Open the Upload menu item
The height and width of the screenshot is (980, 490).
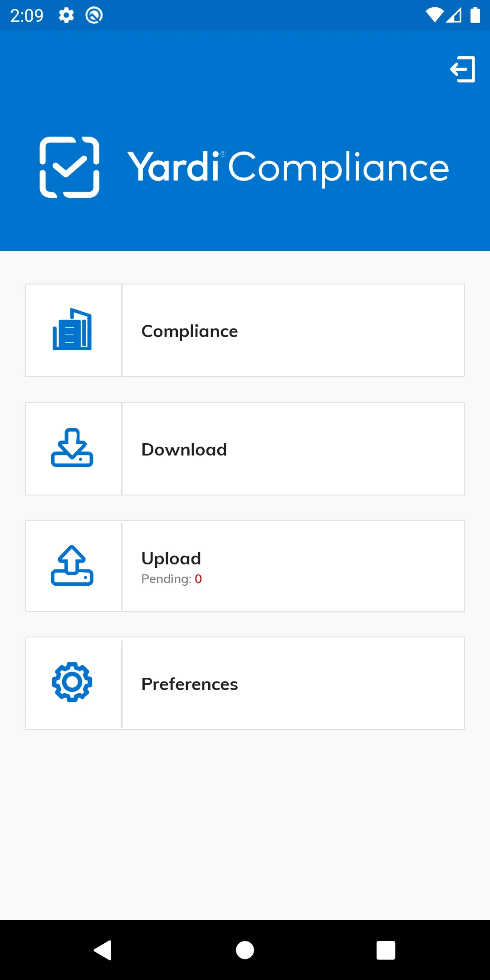click(x=245, y=566)
